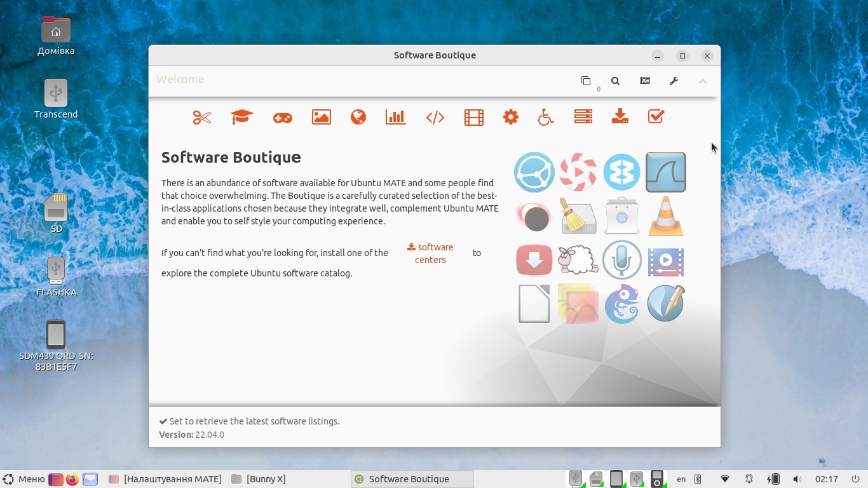Viewport: 868px width, 488px height.
Task: Click the 'Set to retrieve the latest software listings.' status
Action: pyautogui.click(x=249, y=421)
